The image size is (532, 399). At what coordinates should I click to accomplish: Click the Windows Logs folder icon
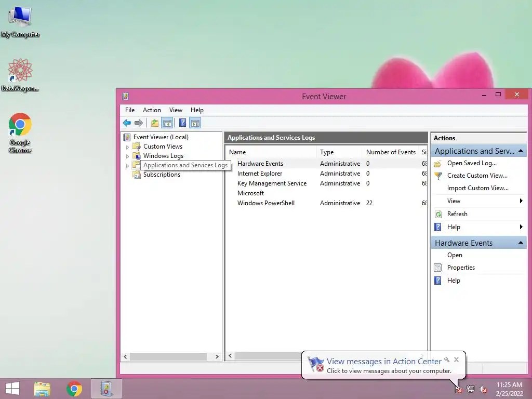pyautogui.click(x=137, y=156)
